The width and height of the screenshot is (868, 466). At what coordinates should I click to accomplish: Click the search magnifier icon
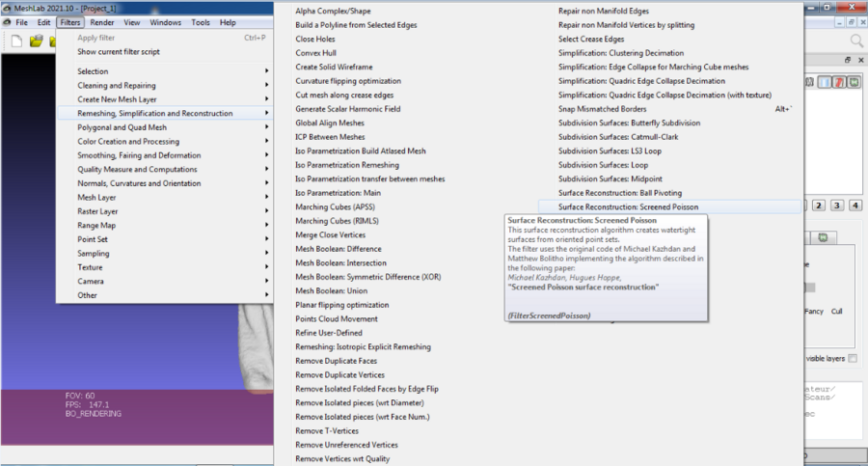(855, 41)
